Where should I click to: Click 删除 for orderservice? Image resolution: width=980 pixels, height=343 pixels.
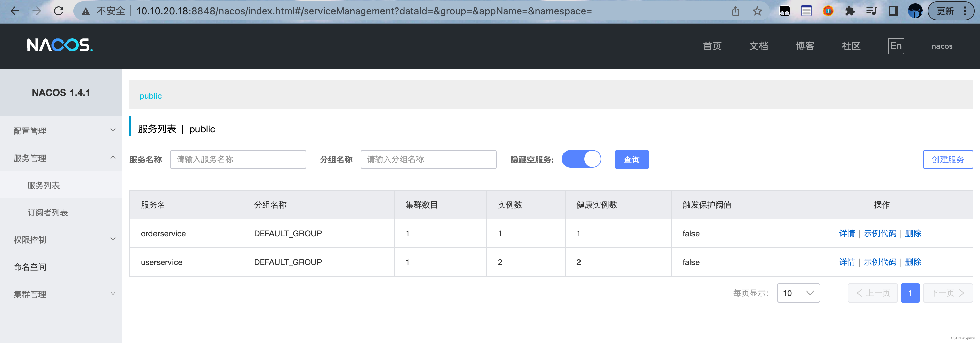(x=913, y=233)
